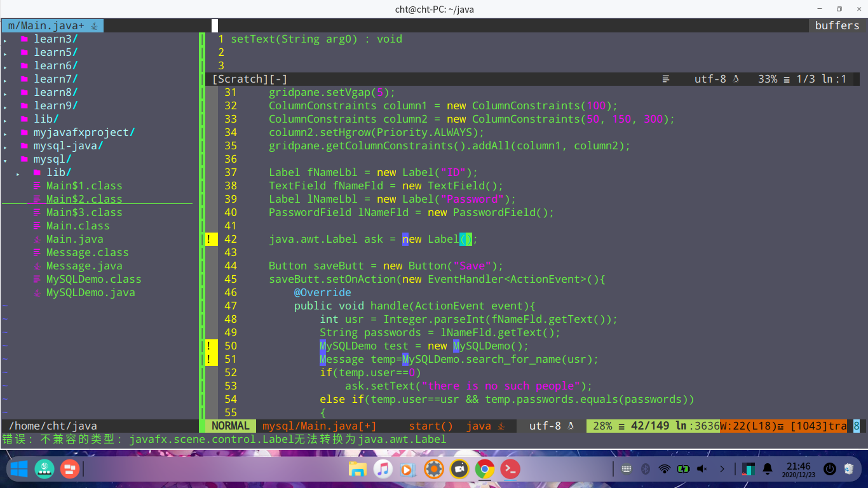Open the buffers label at top right

(x=837, y=25)
